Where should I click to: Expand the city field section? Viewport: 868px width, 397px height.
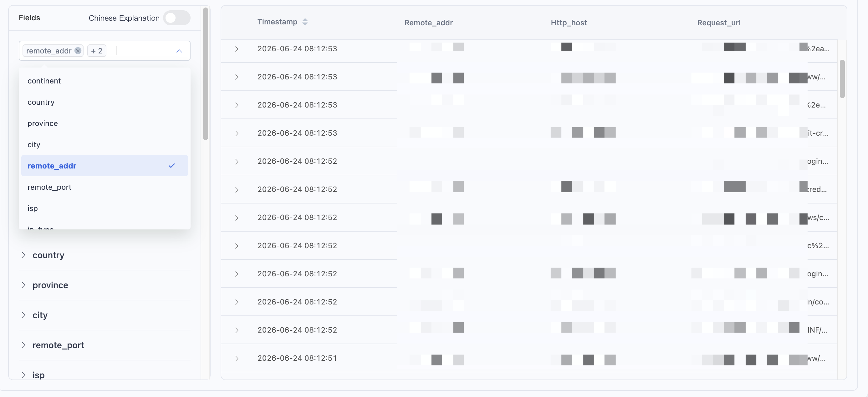[23, 315]
